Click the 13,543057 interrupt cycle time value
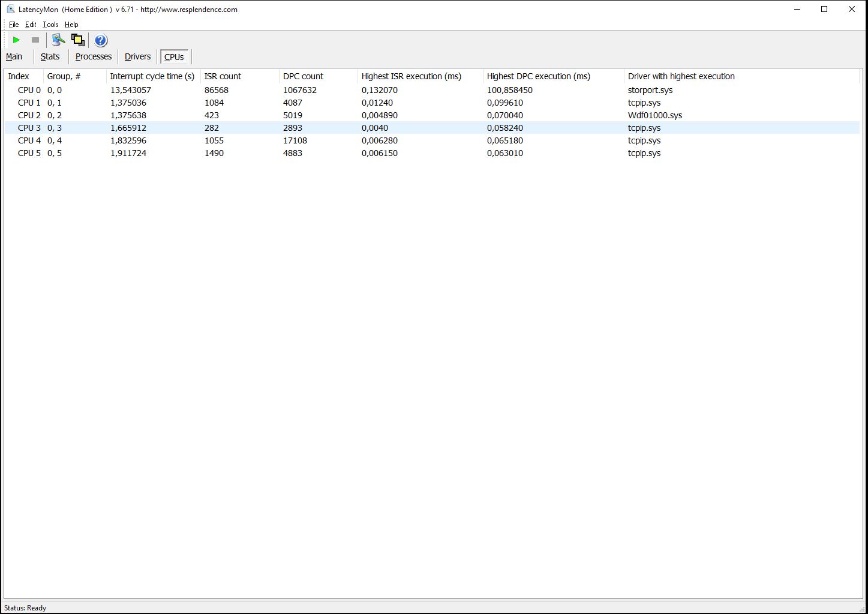Screen dimensions: 868x614 [131, 90]
